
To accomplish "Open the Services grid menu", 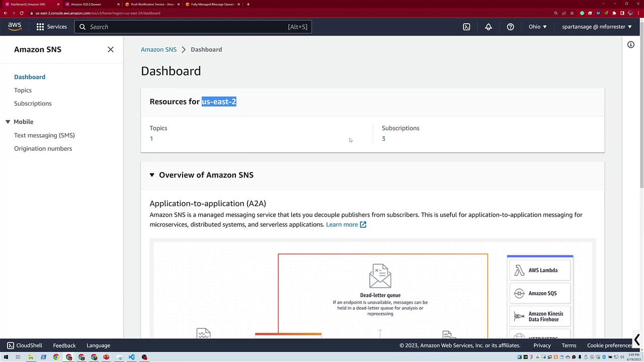I will 51,27.
